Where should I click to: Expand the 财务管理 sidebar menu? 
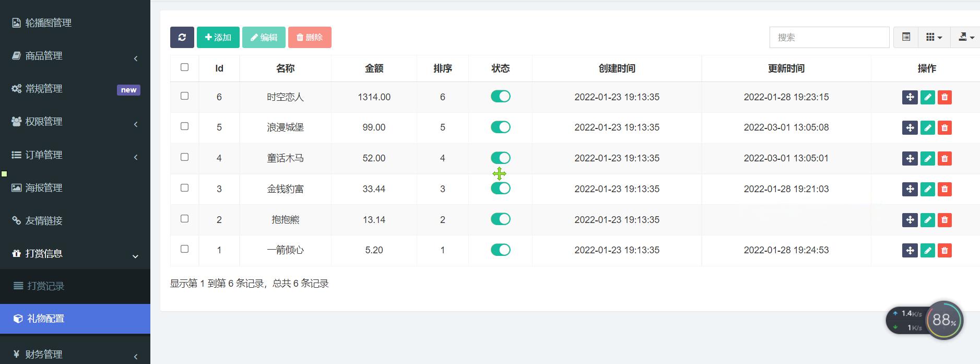coord(75,354)
